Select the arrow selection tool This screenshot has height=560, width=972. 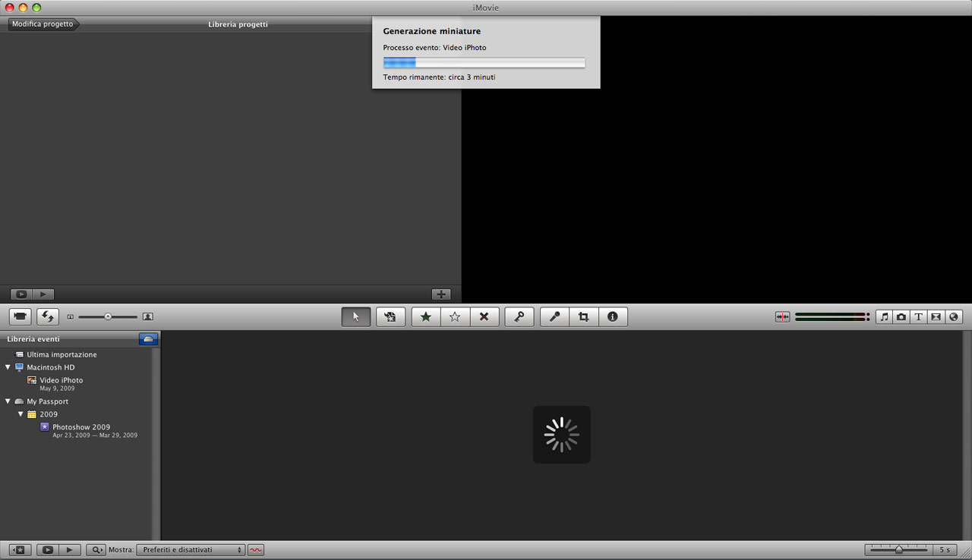coord(356,316)
